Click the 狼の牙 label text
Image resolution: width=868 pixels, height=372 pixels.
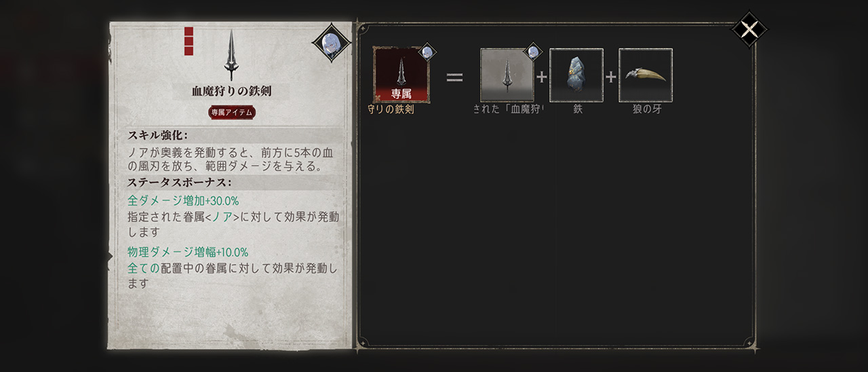click(x=646, y=109)
